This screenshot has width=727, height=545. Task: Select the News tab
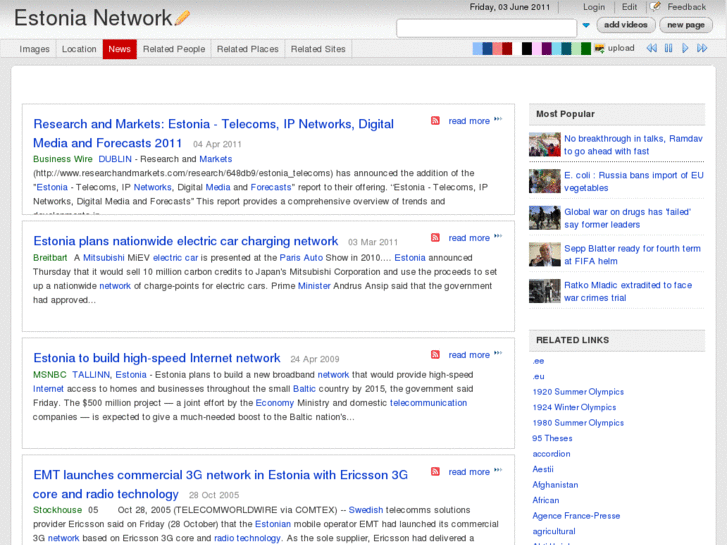point(120,49)
